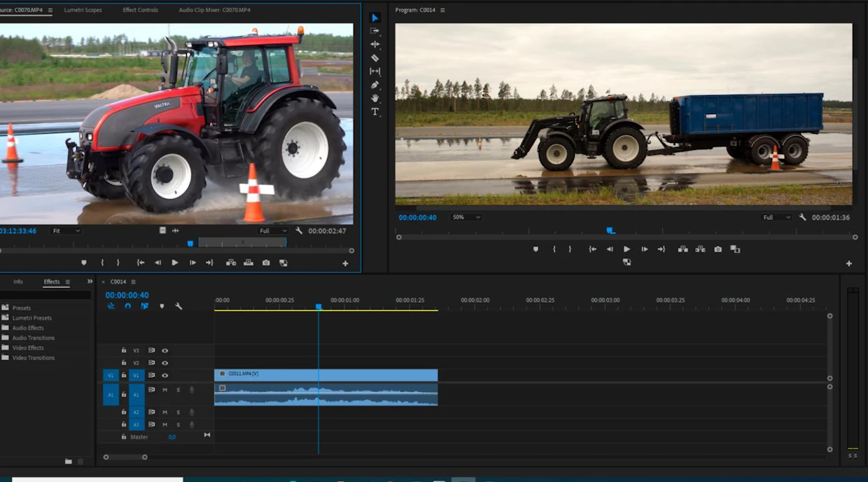This screenshot has height=482, width=868.
Task: Click Mark In in the Program monitor
Action: (x=554, y=249)
